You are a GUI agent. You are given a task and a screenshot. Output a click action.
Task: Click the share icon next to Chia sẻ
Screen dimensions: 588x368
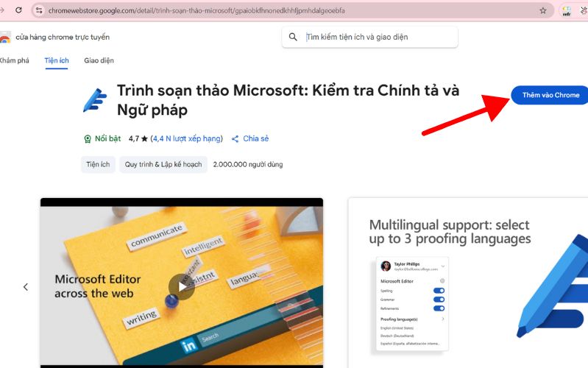pos(235,139)
